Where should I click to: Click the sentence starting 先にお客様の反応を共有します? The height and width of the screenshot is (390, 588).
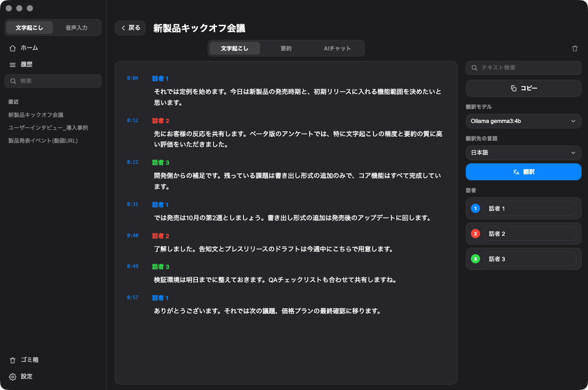[x=298, y=139]
